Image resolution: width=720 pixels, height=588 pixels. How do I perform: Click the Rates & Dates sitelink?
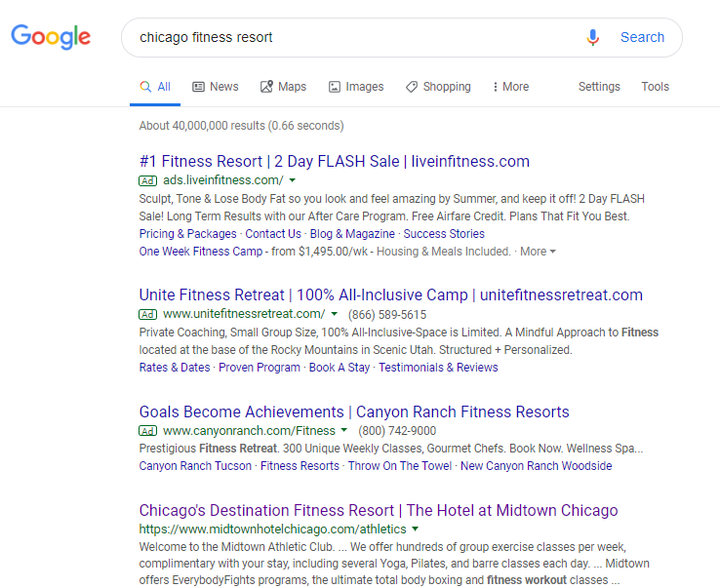click(x=175, y=368)
